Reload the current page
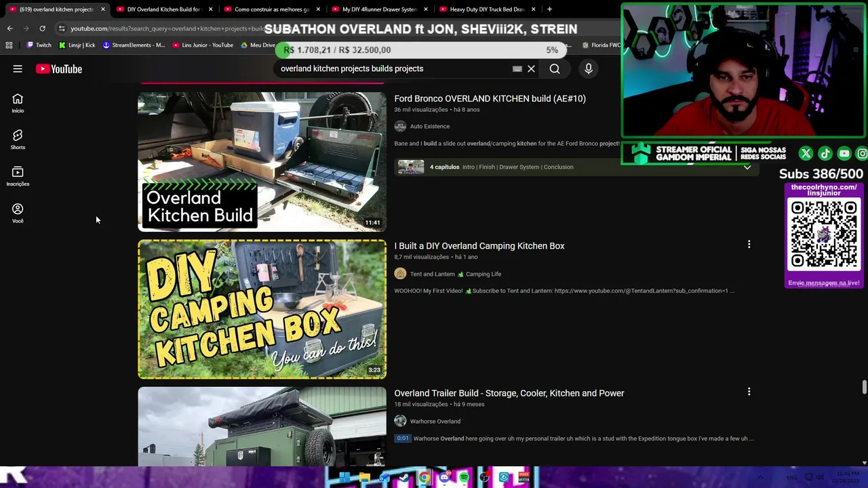Screen dimensions: 868x488 click(x=42, y=28)
